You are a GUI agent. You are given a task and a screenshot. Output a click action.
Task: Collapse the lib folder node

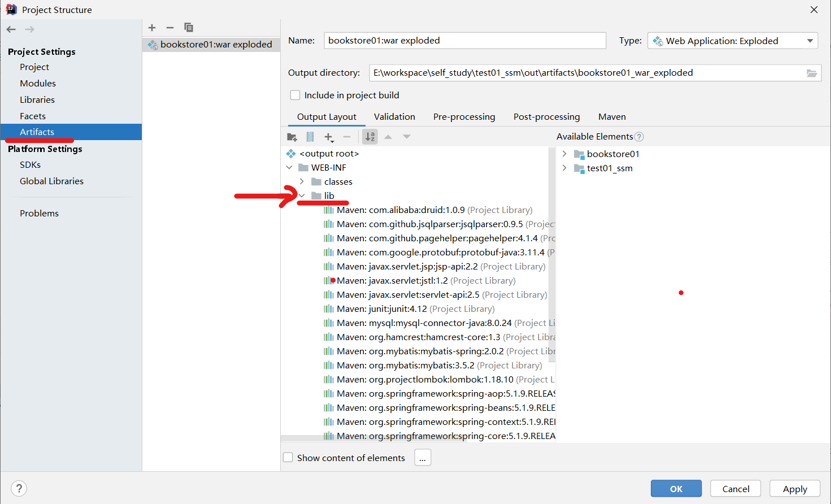tap(302, 196)
